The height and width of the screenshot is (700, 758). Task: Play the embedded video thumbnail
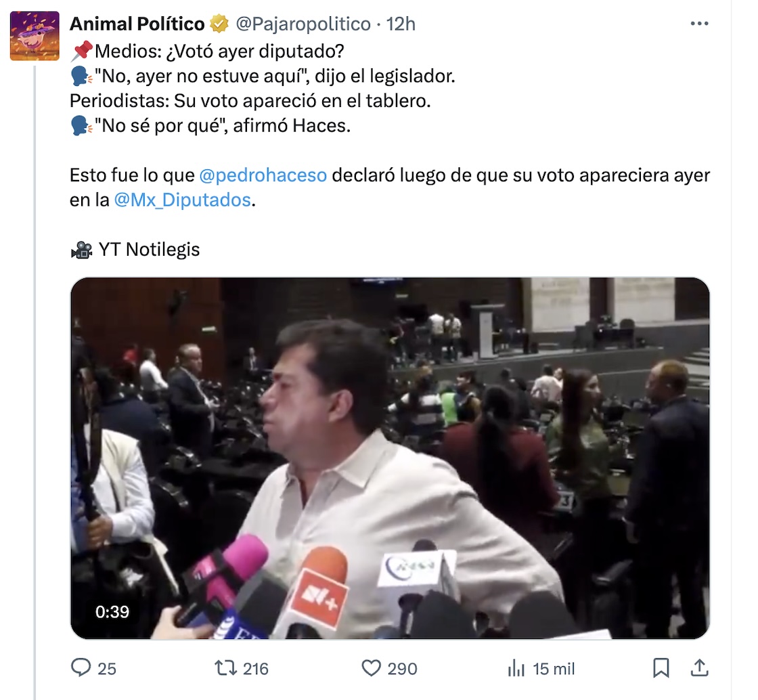390,458
